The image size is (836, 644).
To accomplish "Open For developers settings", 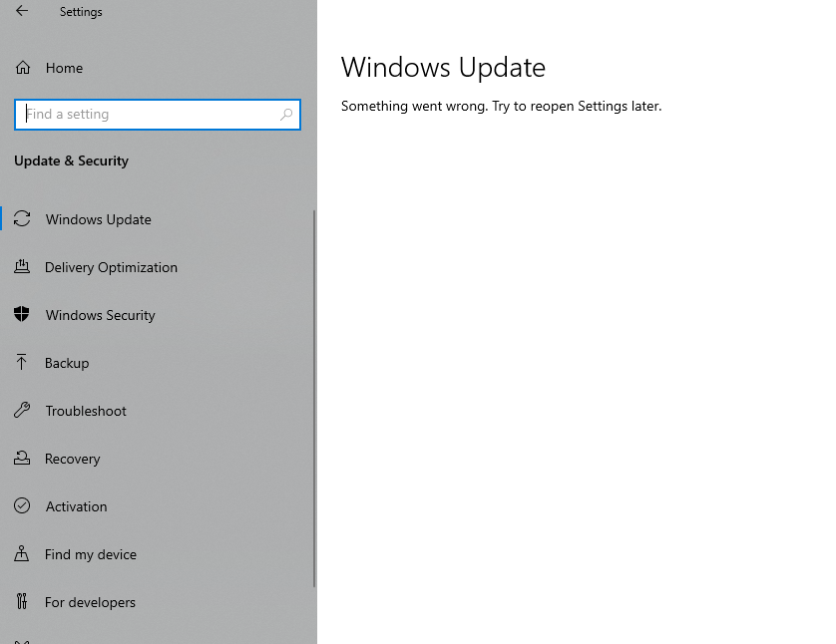I will tap(90, 602).
